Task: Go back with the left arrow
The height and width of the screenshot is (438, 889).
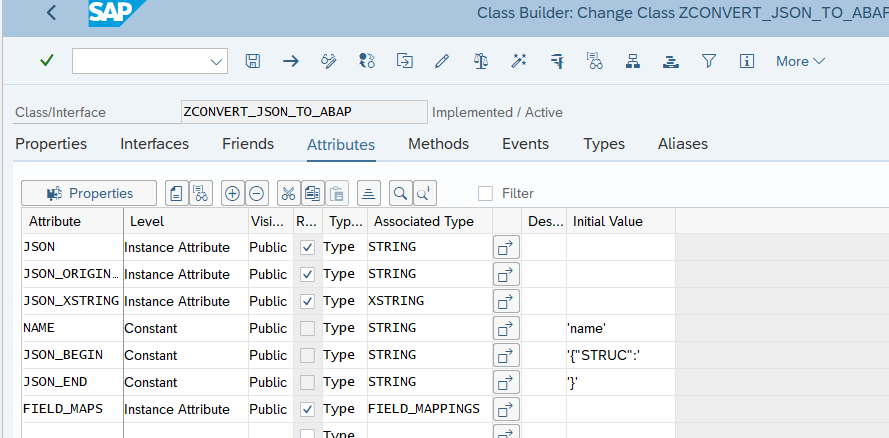Action: [52, 12]
